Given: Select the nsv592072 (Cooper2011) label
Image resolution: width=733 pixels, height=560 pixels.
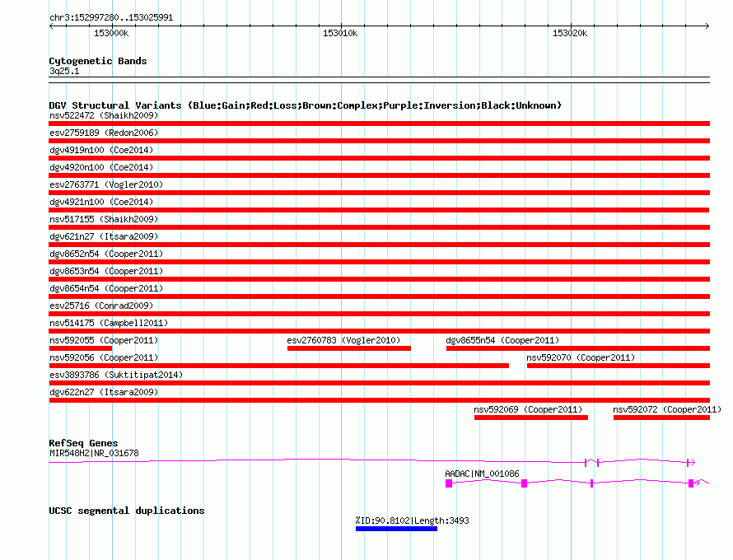Looking at the screenshot, I should [x=667, y=409].
